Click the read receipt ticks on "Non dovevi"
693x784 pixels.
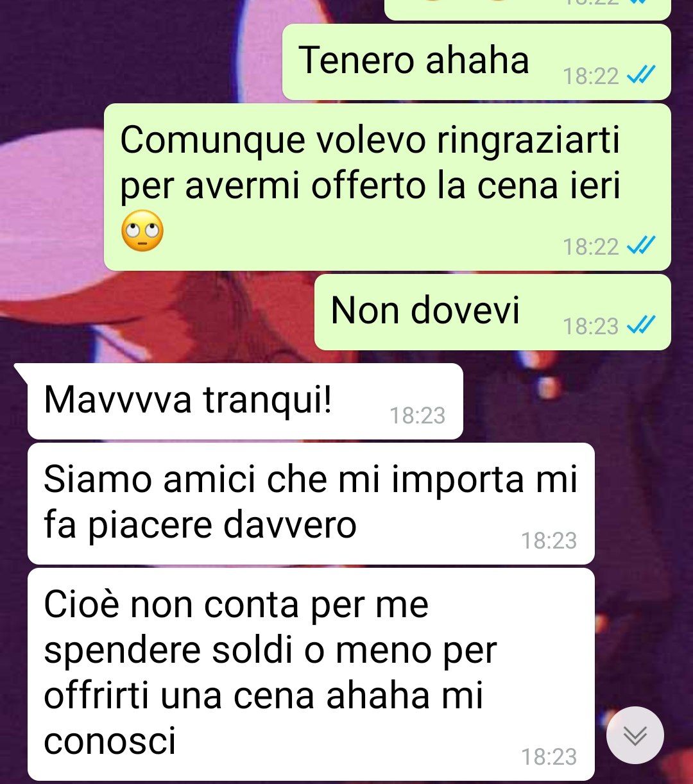click(x=640, y=326)
